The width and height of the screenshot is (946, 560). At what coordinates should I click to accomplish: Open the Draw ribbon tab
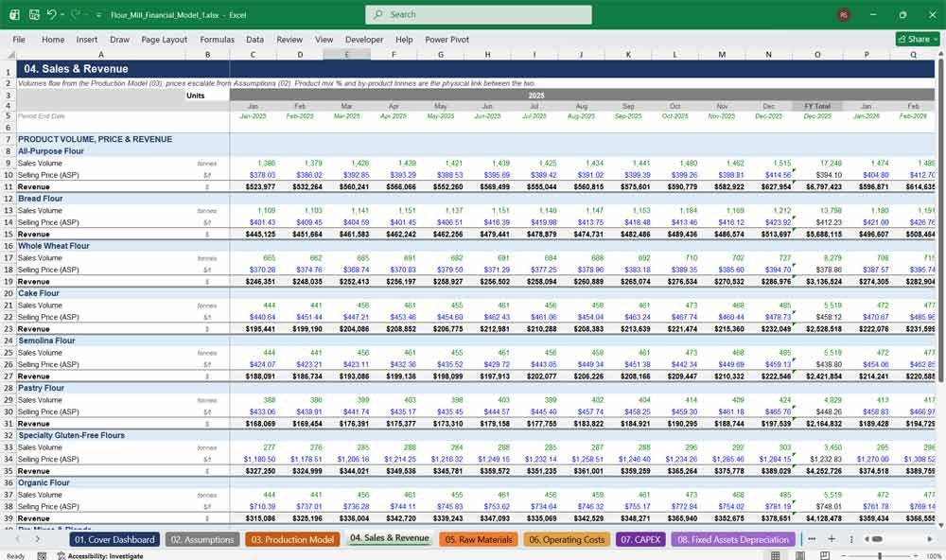pyautogui.click(x=119, y=39)
